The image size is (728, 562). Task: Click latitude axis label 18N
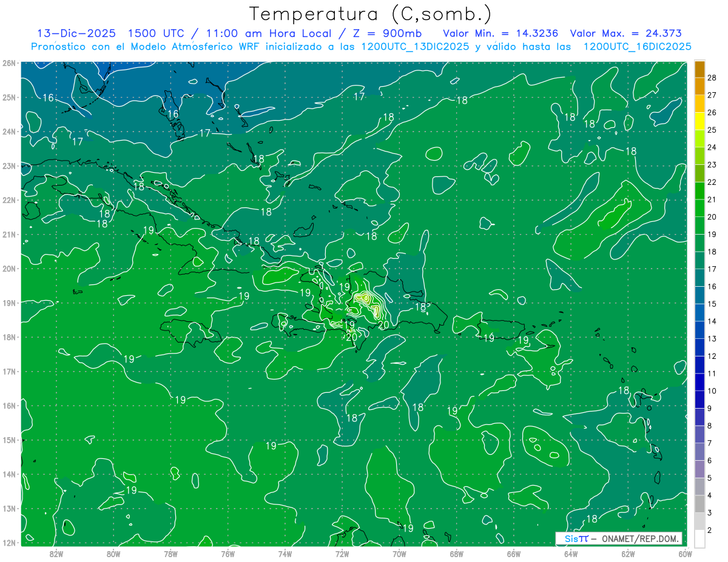click(x=9, y=337)
